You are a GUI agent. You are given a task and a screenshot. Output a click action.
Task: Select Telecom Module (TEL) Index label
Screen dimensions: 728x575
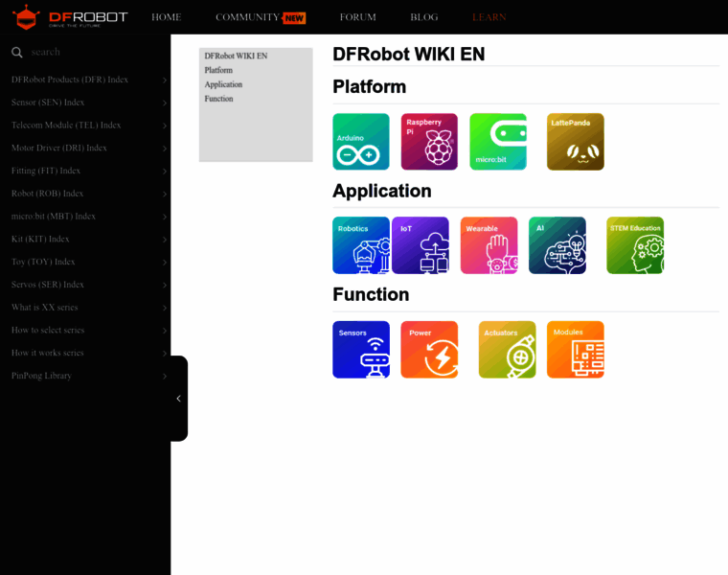click(x=66, y=125)
